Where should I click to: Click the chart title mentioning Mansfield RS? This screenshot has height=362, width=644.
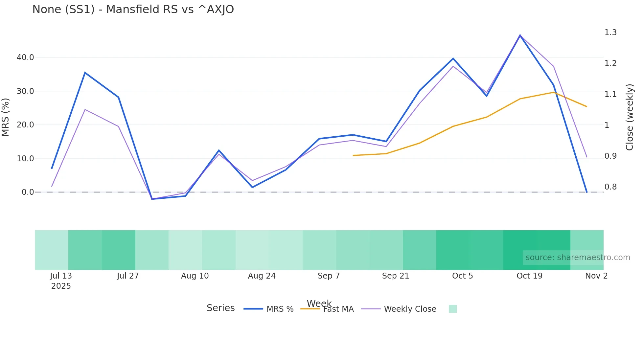click(x=133, y=10)
